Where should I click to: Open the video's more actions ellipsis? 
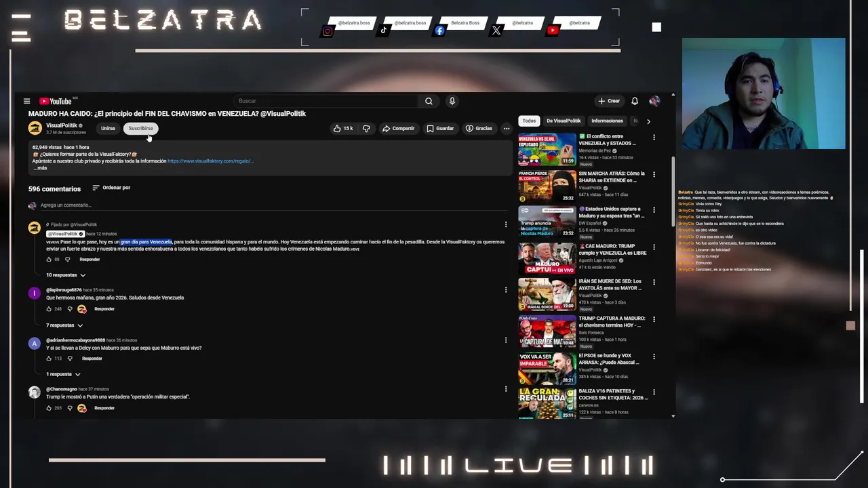(506, 128)
